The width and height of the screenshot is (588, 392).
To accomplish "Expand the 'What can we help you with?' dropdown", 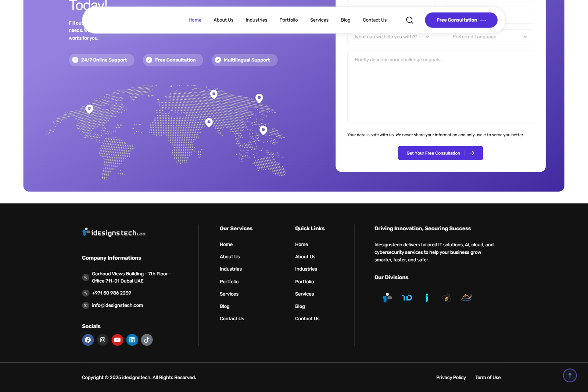I will coord(391,37).
